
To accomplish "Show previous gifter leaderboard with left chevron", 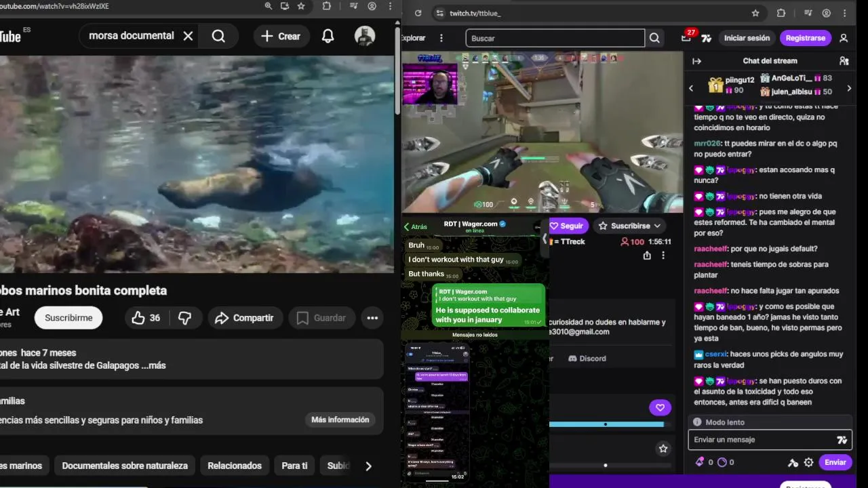I will click(x=691, y=87).
